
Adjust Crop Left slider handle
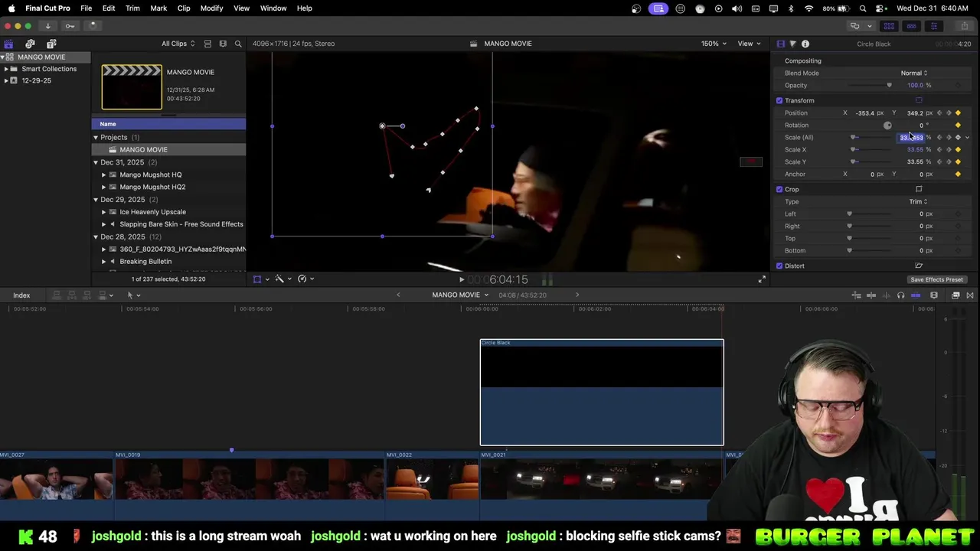pyautogui.click(x=849, y=214)
